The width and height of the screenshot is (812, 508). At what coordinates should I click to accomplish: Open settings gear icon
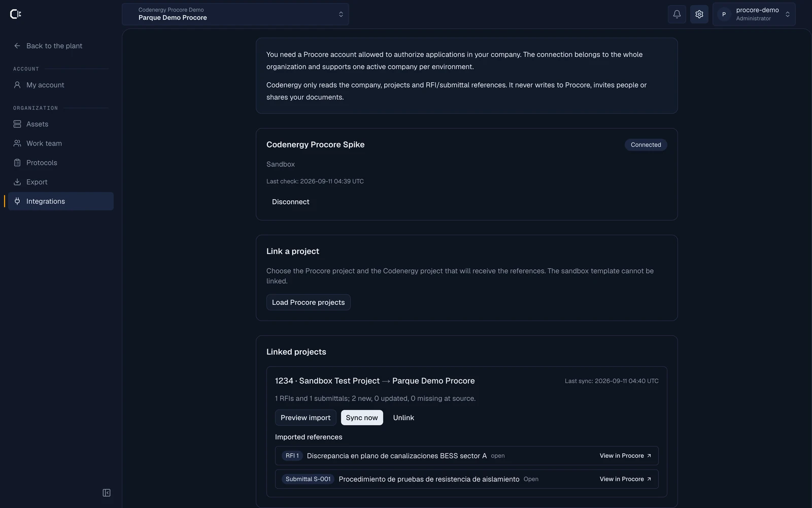(699, 14)
